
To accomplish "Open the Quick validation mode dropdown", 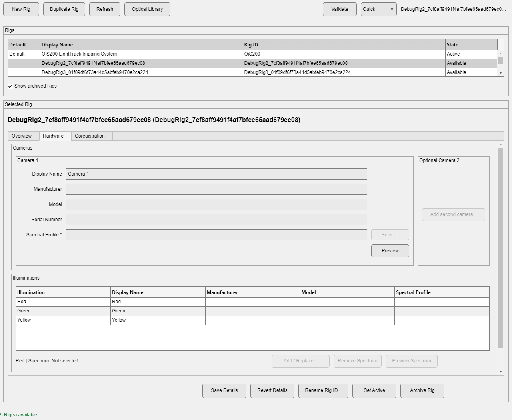I will [378, 9].
